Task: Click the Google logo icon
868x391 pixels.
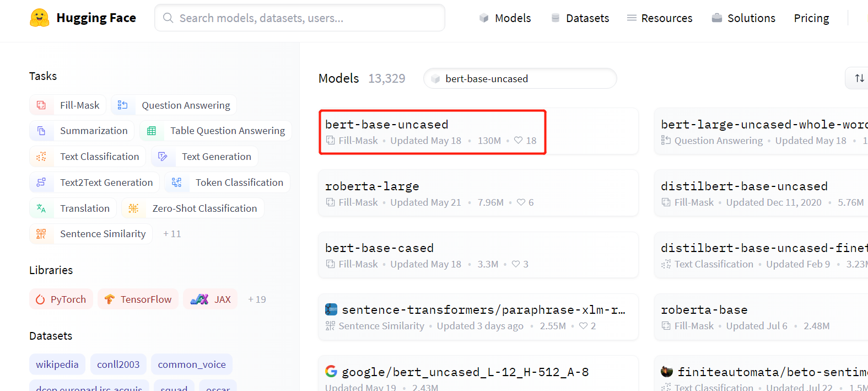Action: (x=331, y=371)
